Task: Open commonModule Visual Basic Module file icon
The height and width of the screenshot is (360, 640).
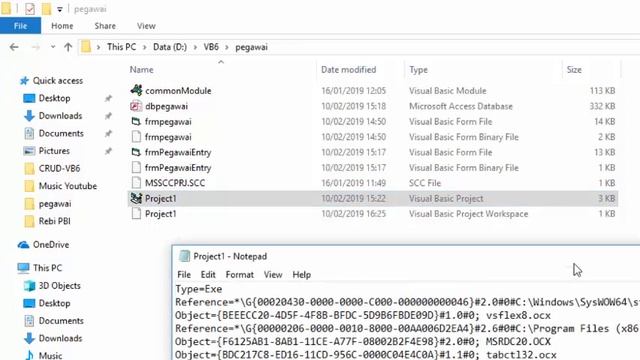Action: [x=136, y=90]
